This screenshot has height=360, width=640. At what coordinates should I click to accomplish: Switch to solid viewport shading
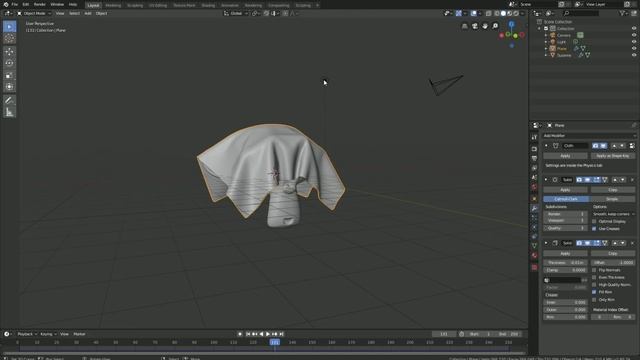click(x=503, y=13)
